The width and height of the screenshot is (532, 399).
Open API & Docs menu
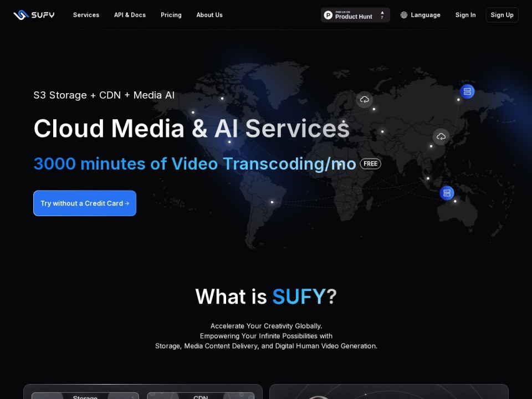click(130, 15)
